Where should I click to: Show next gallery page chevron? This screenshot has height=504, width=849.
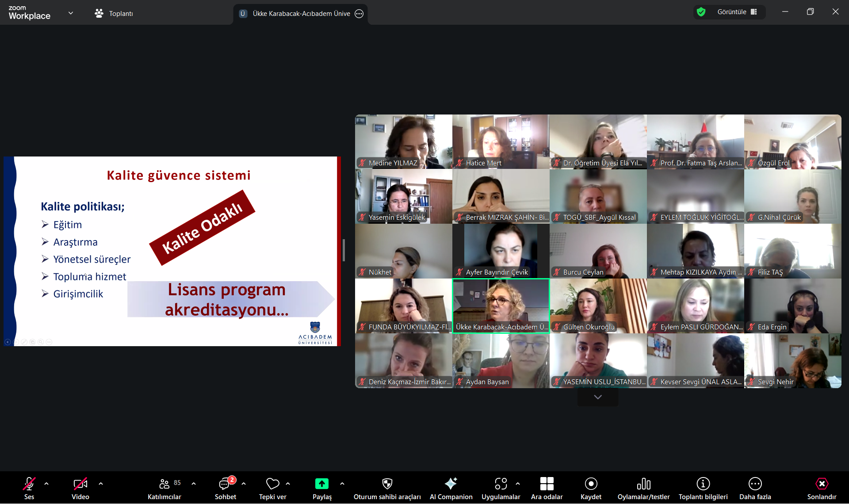point(598,397)
